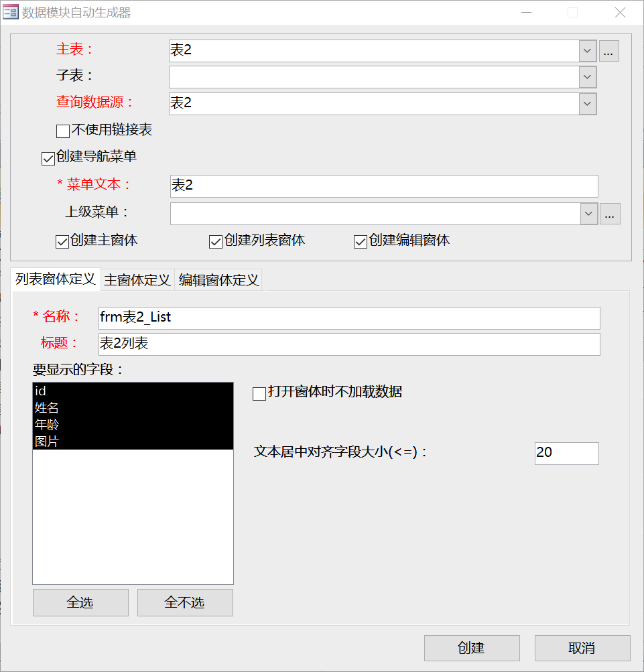The image size is (644, 672).
Task: Minimize the 数据模块自动生成器 window
Action: [527, 13]
